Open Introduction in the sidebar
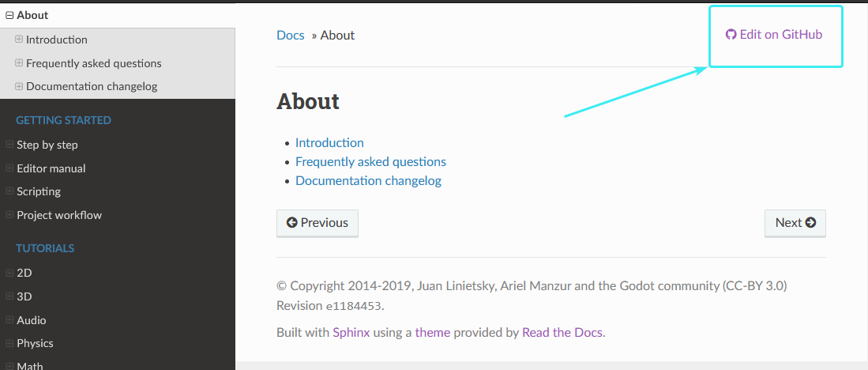Screen dimensions: 868x370 56,40
